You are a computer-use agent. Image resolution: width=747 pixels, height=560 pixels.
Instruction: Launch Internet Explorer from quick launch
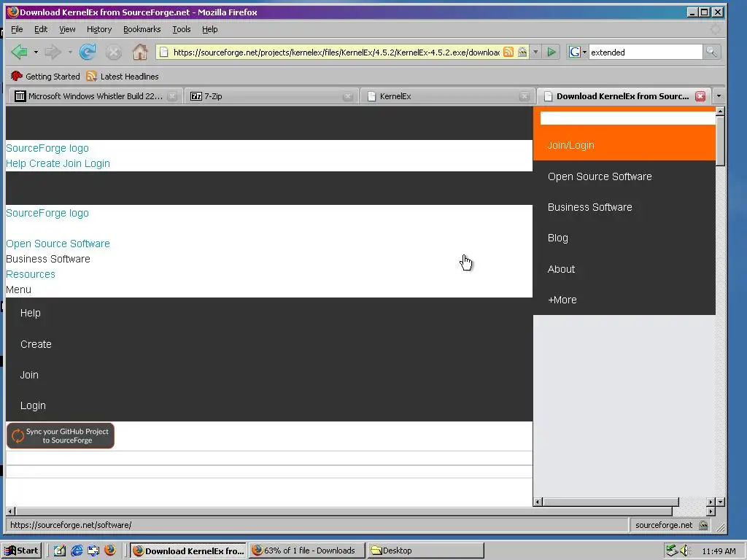point(77,551)
